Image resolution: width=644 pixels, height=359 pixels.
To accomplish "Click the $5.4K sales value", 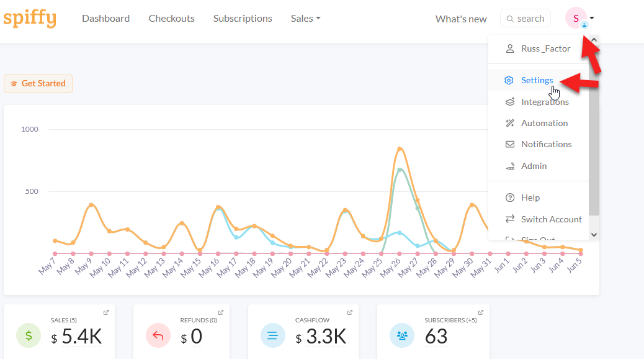I will tap(76, 337).
